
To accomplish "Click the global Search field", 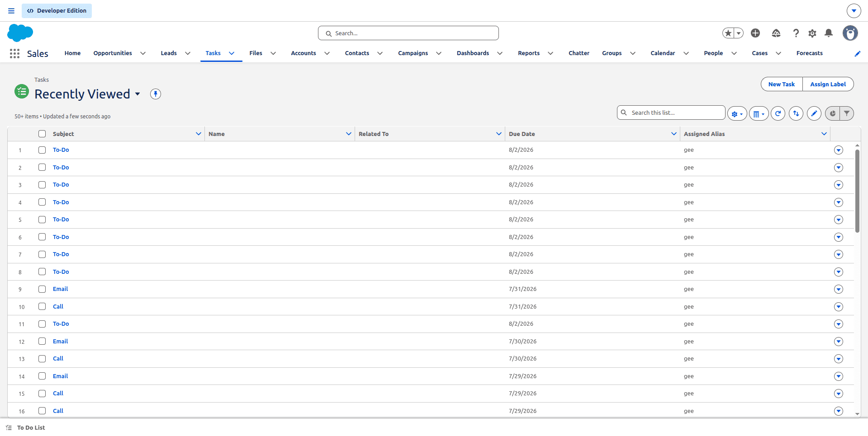I will 408,33.
